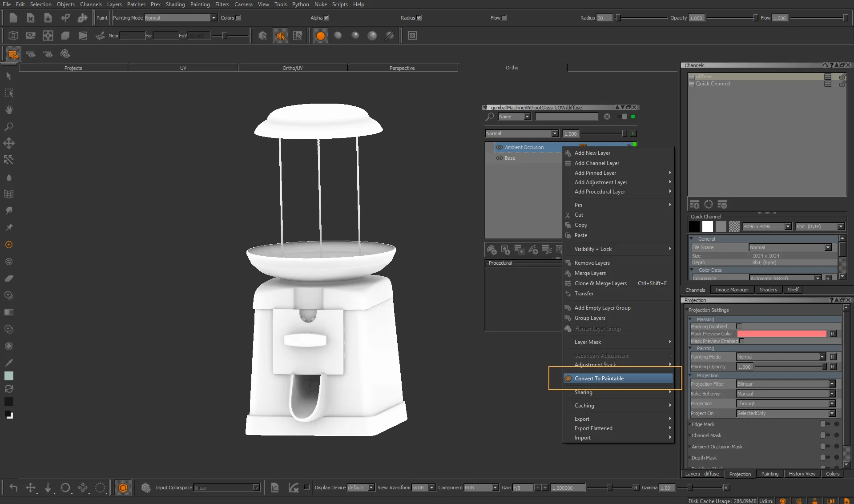Switch to the Image Manager tab
This screenshot has height=504, width=854.
[x=732, y=290]
